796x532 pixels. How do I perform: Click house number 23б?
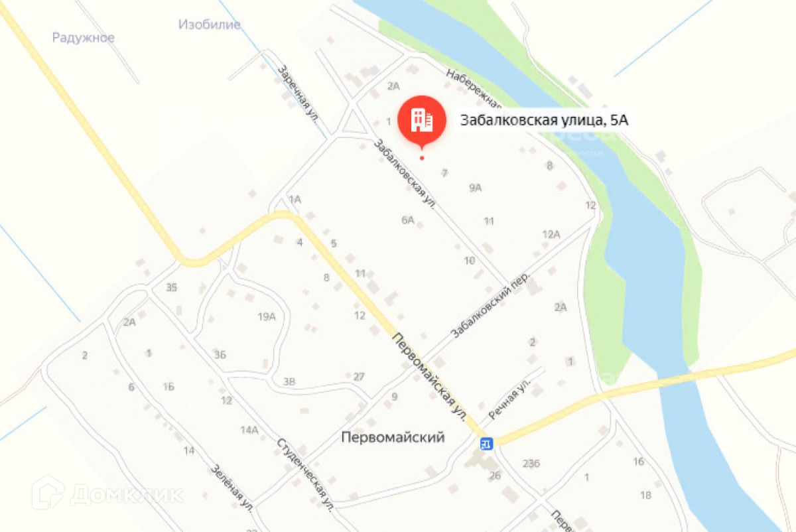tap(531, 463)
